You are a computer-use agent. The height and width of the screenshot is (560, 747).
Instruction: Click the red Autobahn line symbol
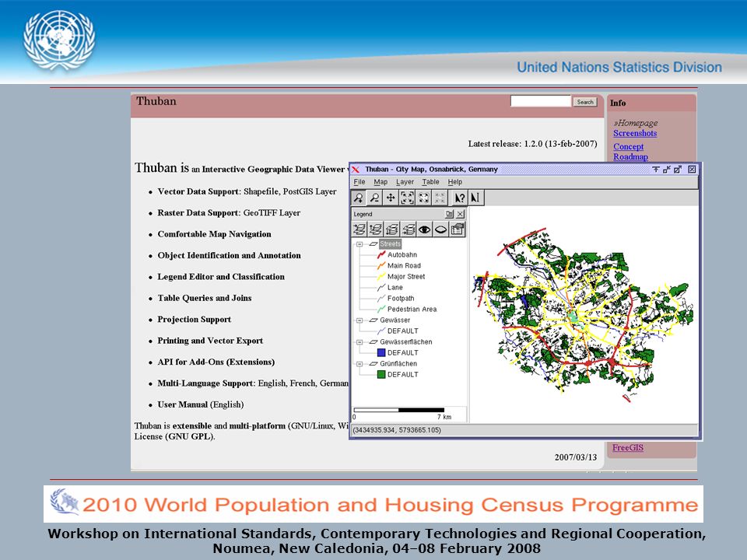point(381,255)
